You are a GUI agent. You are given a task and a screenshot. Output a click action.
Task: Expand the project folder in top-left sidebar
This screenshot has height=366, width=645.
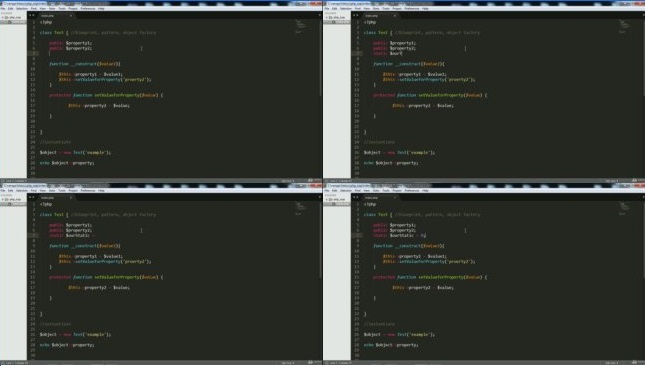pos(3,18)
